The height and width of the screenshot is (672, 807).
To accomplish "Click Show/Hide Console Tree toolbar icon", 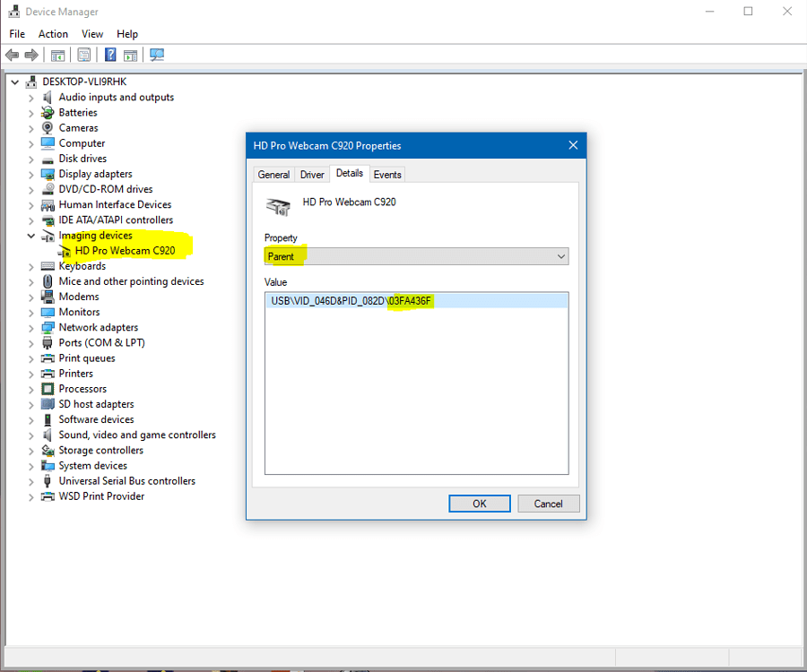I will [57, 55].
